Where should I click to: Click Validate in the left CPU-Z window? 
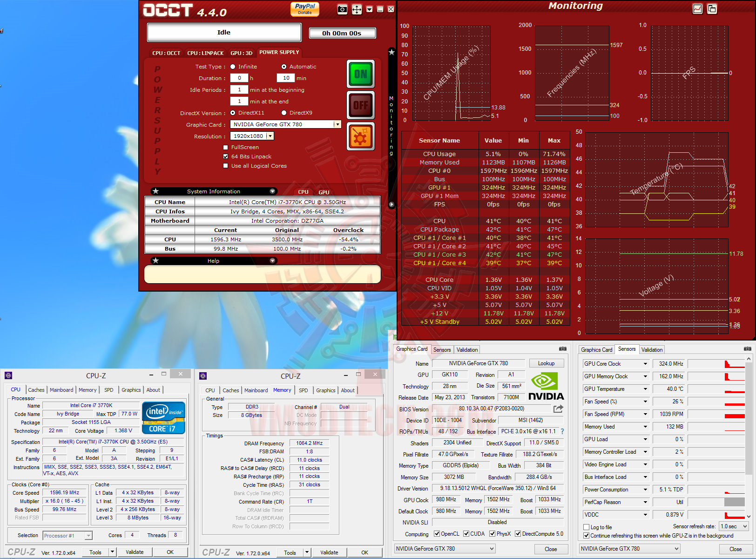coord(135,552)
